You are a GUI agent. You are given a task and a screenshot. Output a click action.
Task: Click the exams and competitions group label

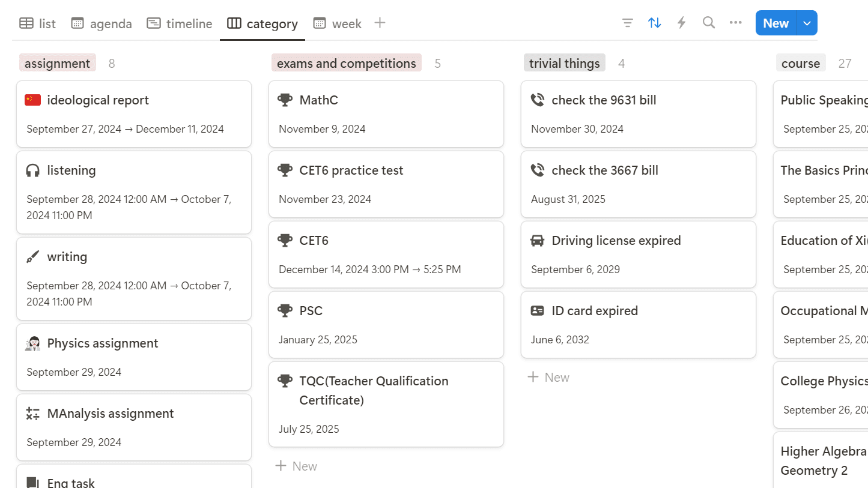pos(347,63)
